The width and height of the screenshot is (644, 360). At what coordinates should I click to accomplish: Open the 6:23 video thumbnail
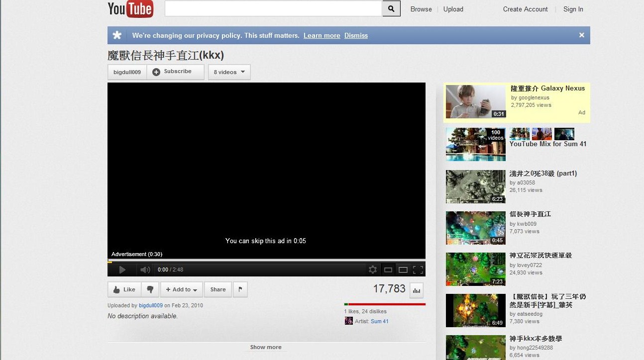(475, 186)
